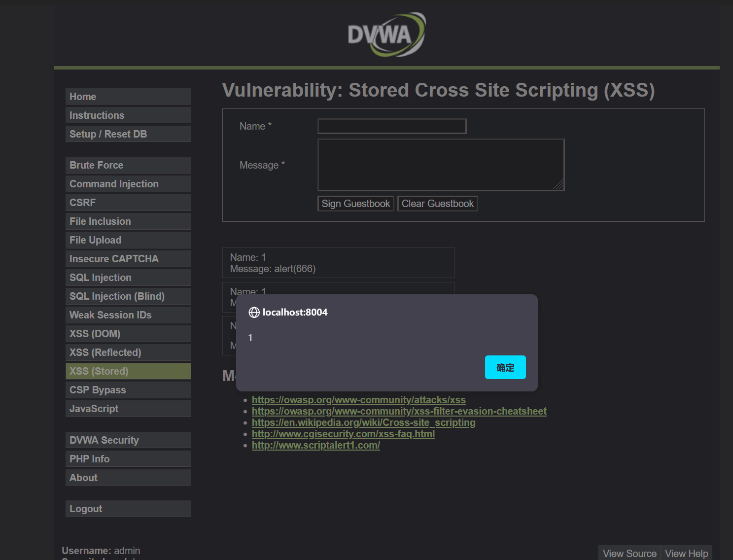Click the 'Name *' form label

pyautogui.click(x=255, y=126)
